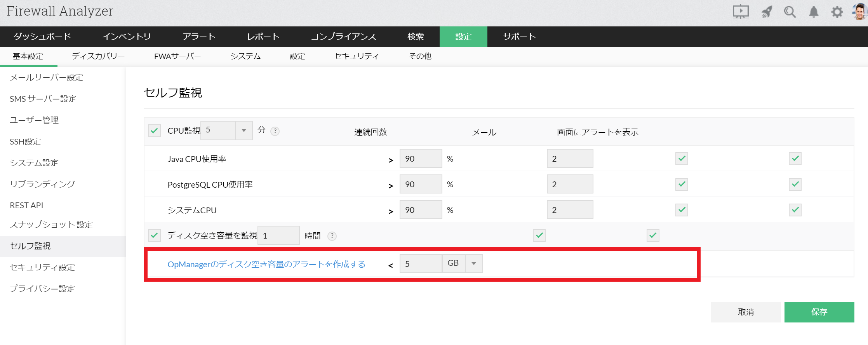Open システム設定 in the sidebar
The height and width of the screenshot is (345, 868).
coord(34,163)
